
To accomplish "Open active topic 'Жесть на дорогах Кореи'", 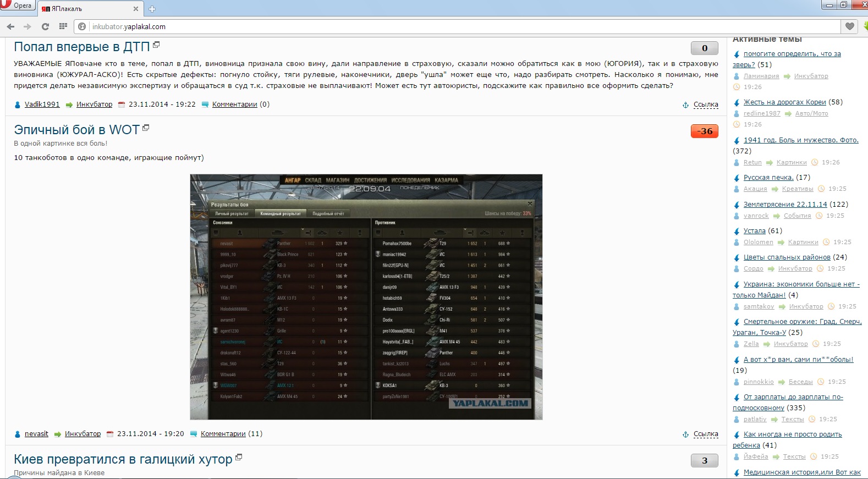I will [784, 102].
